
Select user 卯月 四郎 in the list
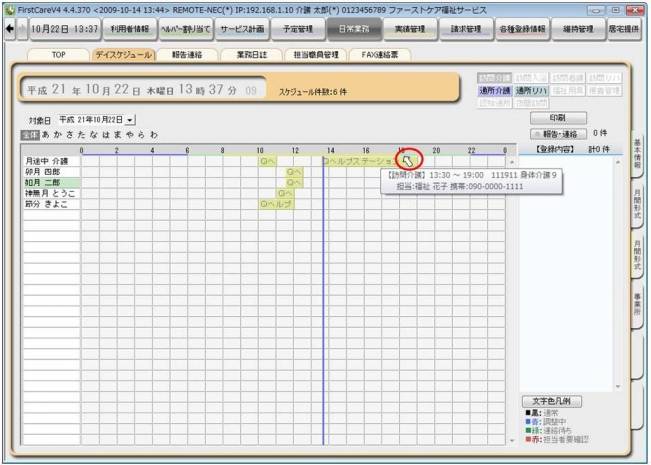pos(42,171)
